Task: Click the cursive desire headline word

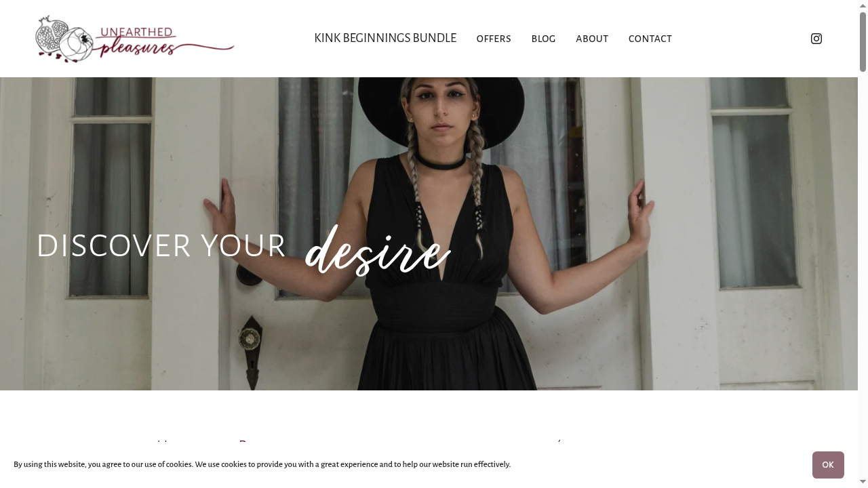Action: [378, 250]
